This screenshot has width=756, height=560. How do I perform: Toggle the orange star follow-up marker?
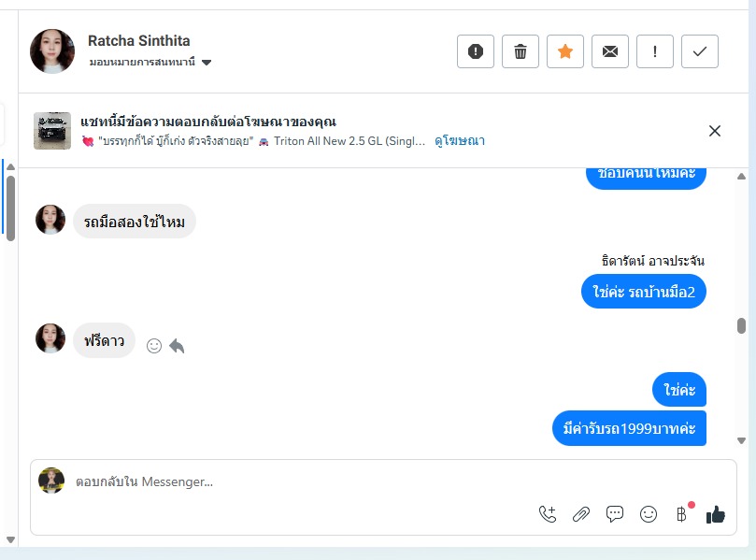tap(565, 51)
